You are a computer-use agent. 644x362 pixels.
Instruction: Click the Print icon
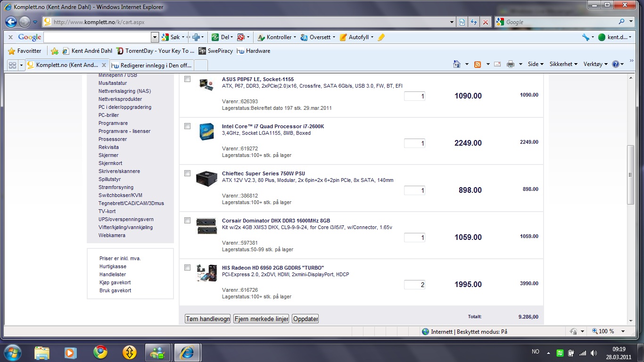pyautogui.click(x=510, y=64)
